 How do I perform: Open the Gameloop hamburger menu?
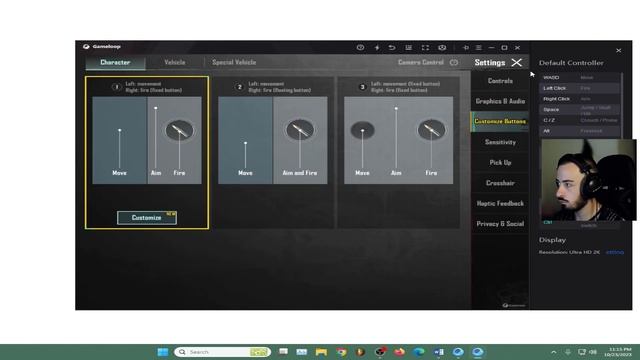click(478, 47)
